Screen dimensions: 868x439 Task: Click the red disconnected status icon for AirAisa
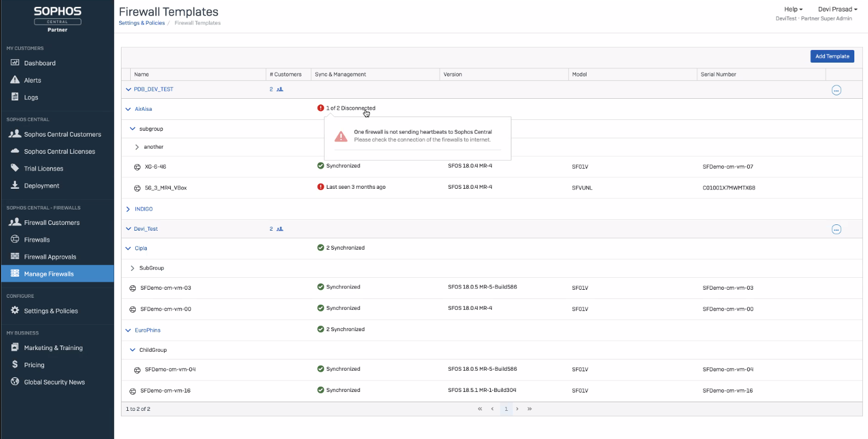tap(320, 108)
